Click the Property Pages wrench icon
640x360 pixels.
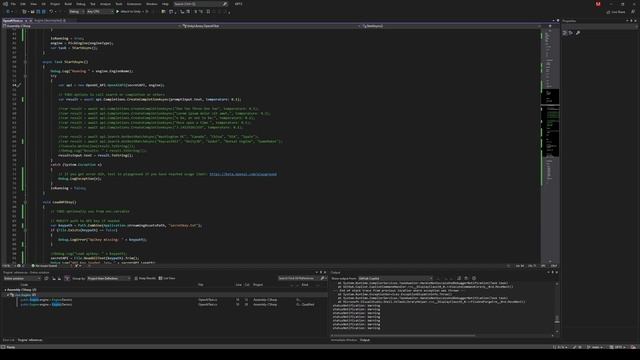tap(578, 33)
